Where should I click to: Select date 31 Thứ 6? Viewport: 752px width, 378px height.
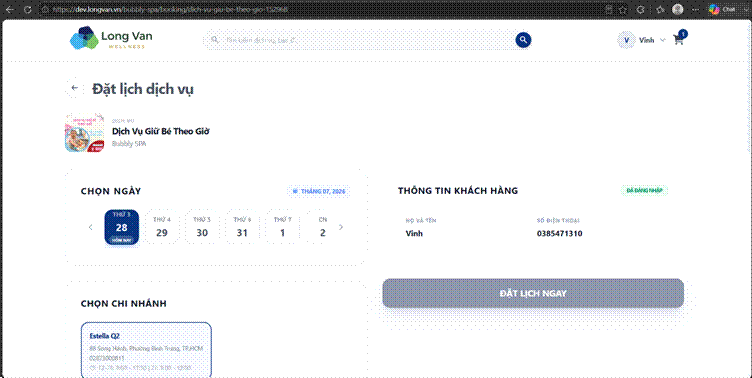click(242, 227)
